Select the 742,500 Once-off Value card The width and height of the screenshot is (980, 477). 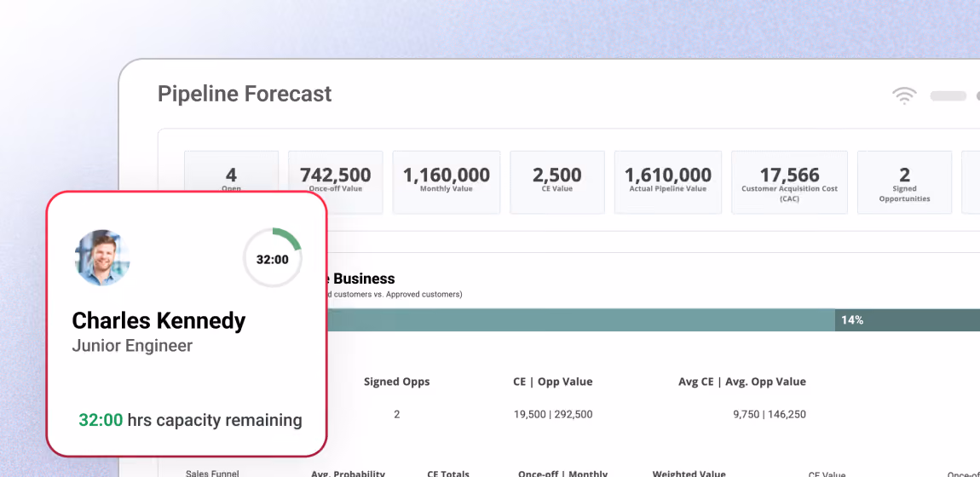click(x=335, y=182)
